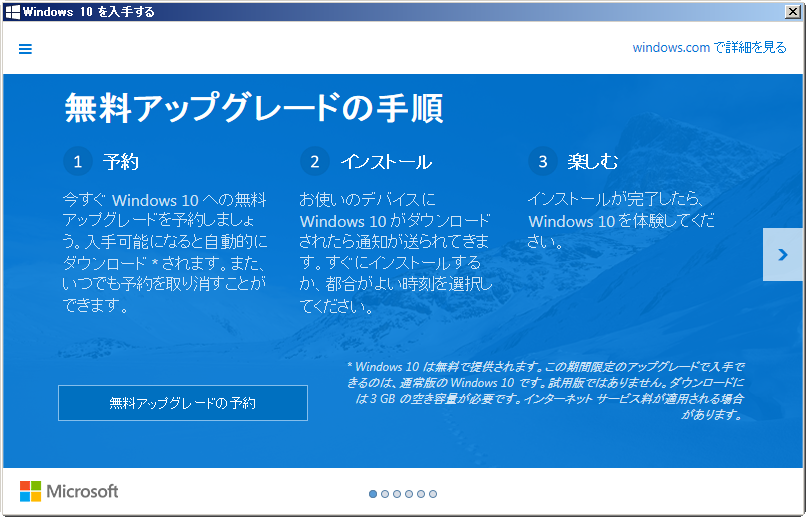Screen dimensions: 806x517
Task: Click the Windows logo in title bar
Action: 12,12
